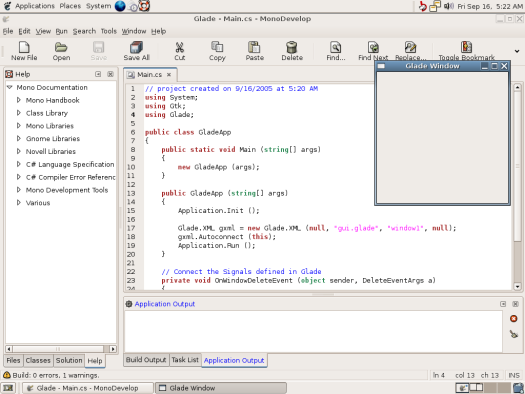Switch to the Build Output tab

click(x=146, y=360)
